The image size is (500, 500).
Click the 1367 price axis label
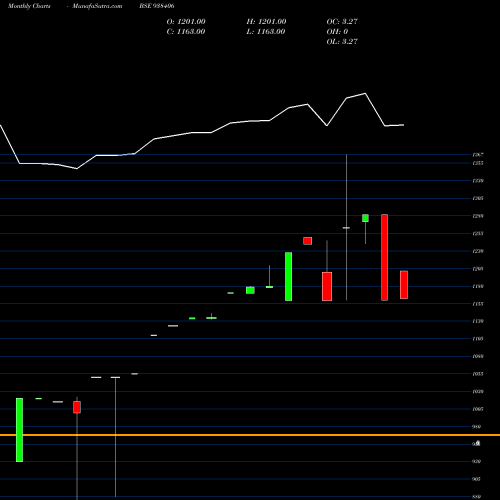click(x=478, y=155)
